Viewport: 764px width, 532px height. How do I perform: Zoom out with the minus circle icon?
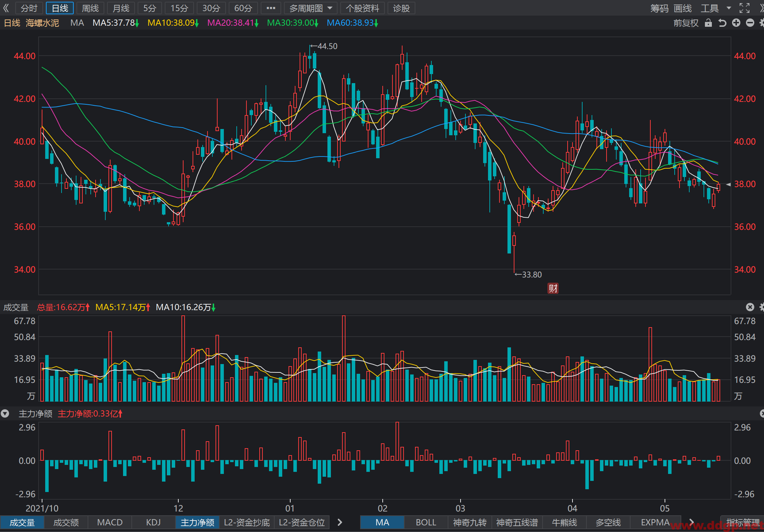[x=750, y=23]
